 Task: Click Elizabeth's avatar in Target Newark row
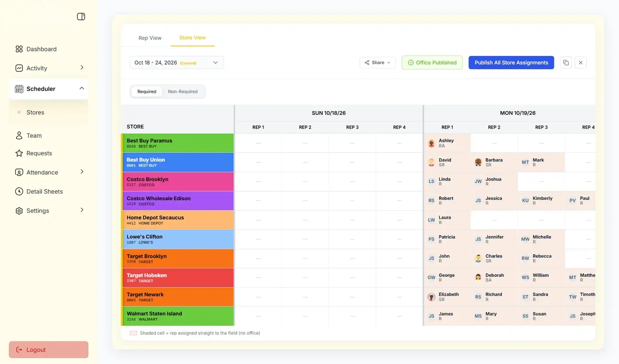[431, 297]
